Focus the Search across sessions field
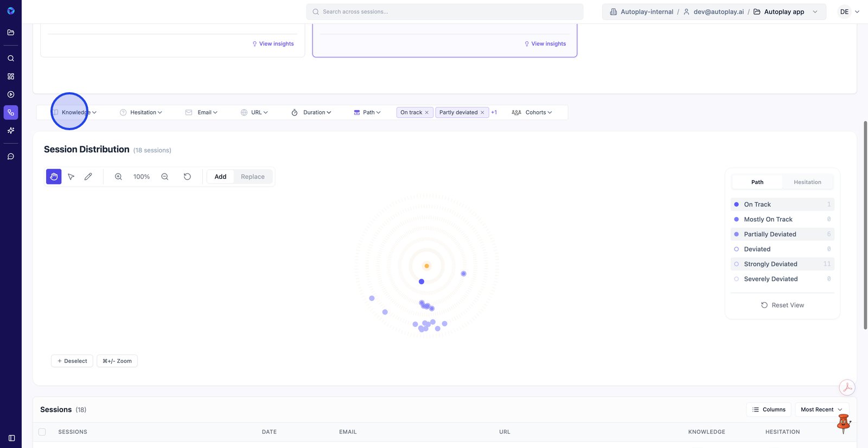Viewport: 868px width, 448px height. click(445, 12)
